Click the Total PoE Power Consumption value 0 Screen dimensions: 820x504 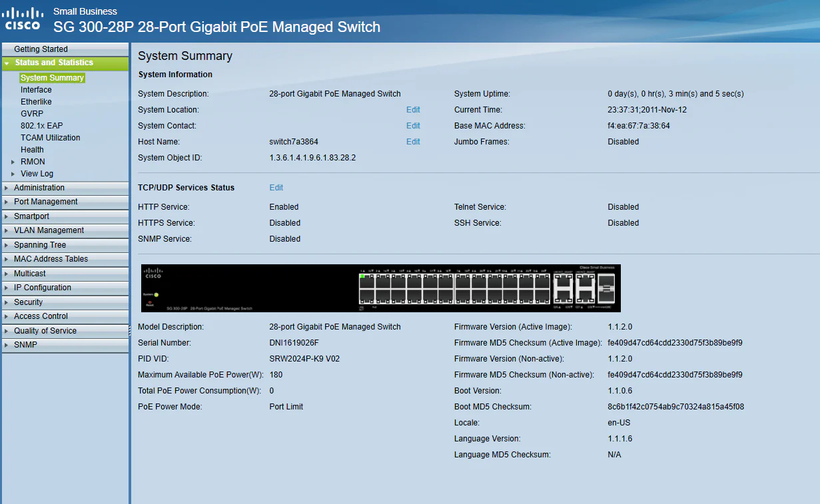pos(272,391)
